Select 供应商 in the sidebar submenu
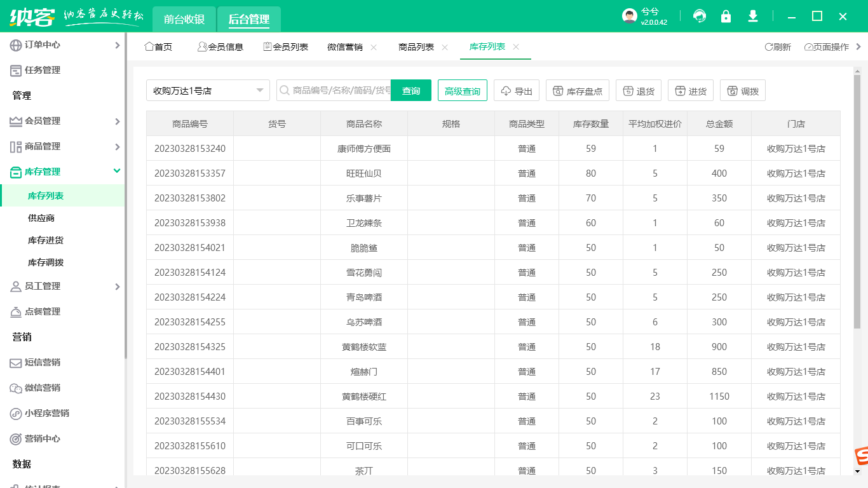The image size is (868, 488). [x=41, y=219]
